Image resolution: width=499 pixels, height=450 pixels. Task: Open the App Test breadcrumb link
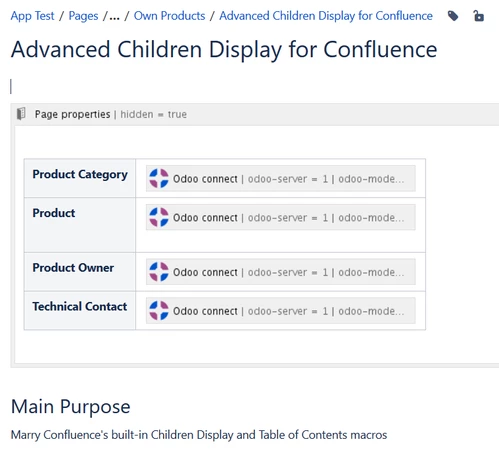coord(32,16)
